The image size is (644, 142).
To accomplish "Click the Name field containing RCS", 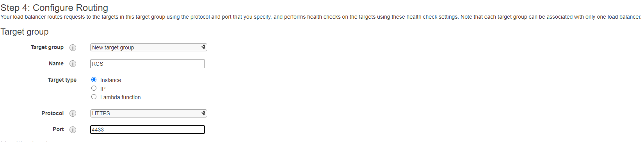I will point(148,64).
